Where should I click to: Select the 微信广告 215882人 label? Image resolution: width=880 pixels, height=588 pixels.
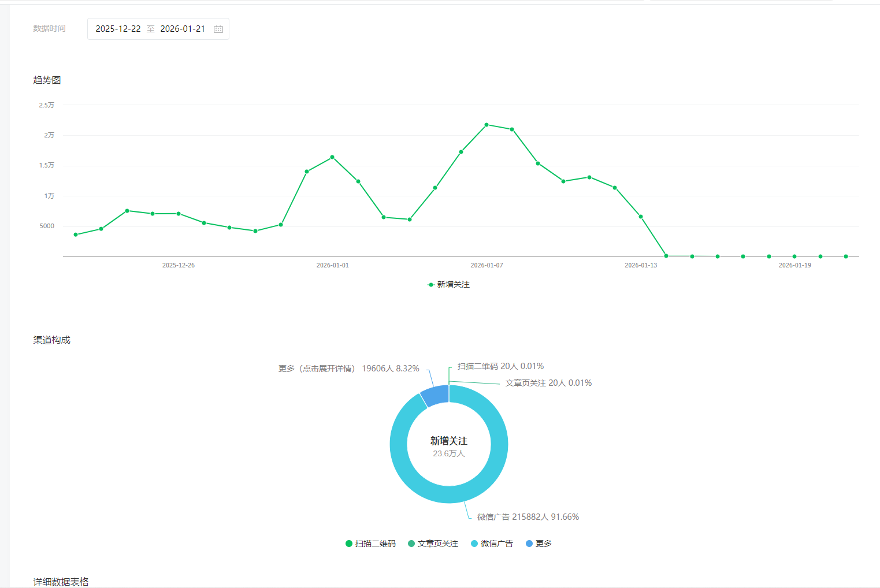click(x=528, y=517)
